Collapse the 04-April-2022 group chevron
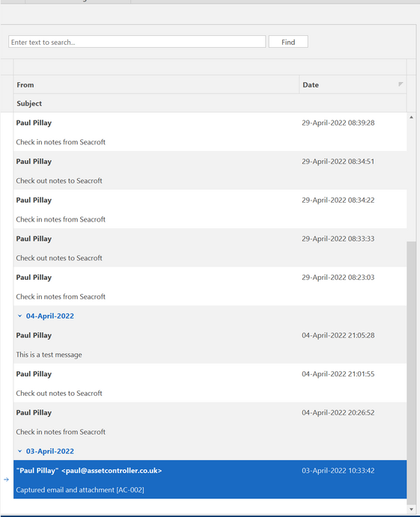 [x=19, y=316]
